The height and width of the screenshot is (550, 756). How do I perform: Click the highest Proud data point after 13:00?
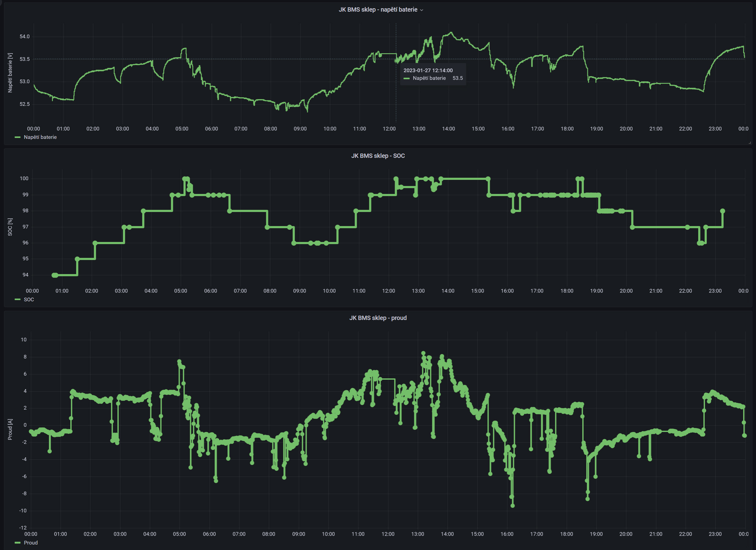(x=423, y=353)
